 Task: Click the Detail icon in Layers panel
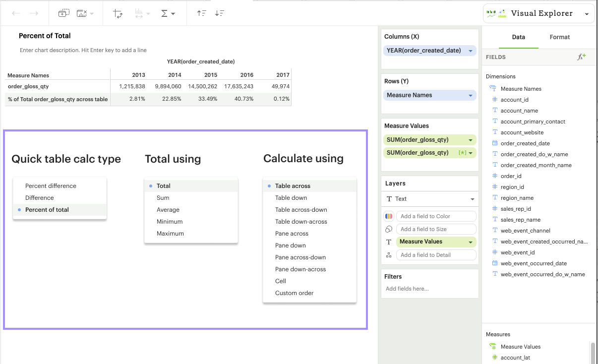coord(389,255)
